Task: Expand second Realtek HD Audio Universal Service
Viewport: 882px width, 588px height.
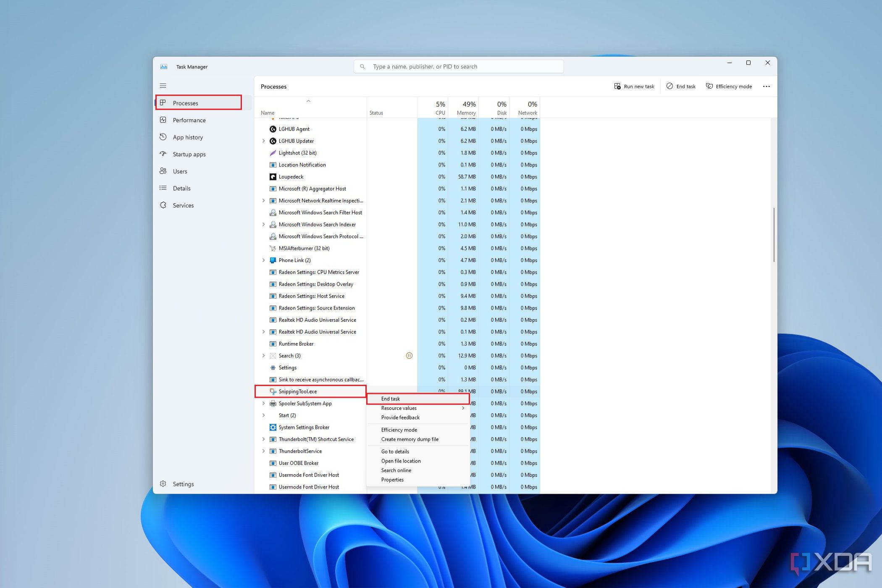Action: [263, 332]
